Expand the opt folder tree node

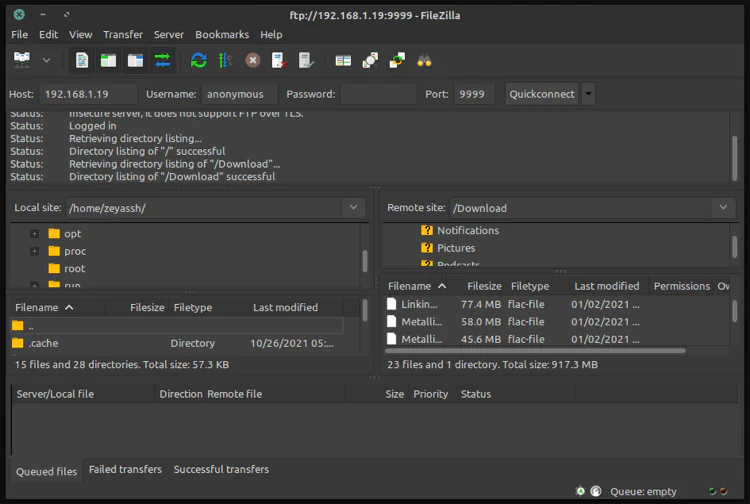tap(35, 234)
